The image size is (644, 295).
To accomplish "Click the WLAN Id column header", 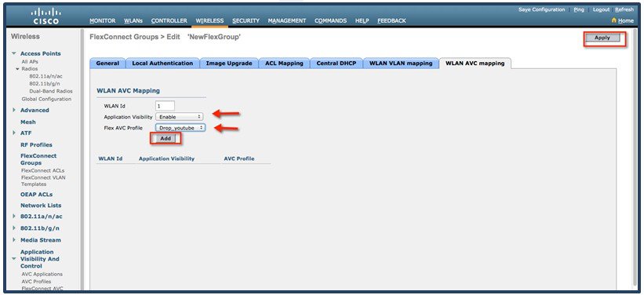I will tap(111, 158).
